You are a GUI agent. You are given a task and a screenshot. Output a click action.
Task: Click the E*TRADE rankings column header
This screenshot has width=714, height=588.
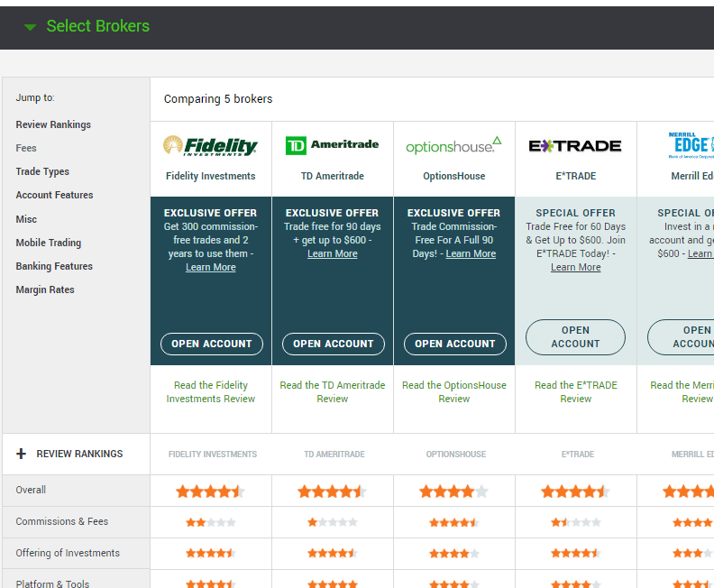577,455
